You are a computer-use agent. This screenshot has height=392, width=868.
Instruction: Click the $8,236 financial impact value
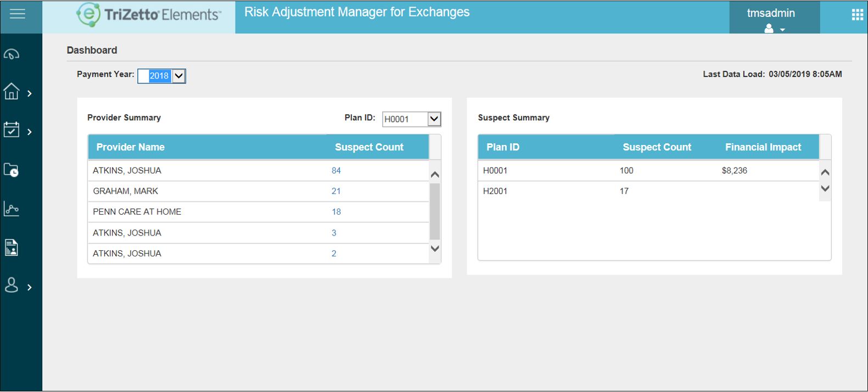[735, 171]
